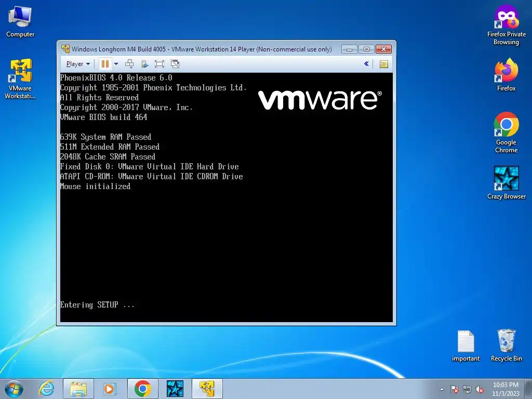532x399 pixels.
Task: Select Firefox Private Browsing desktop shortcut
Action: (x=506, y=25)
